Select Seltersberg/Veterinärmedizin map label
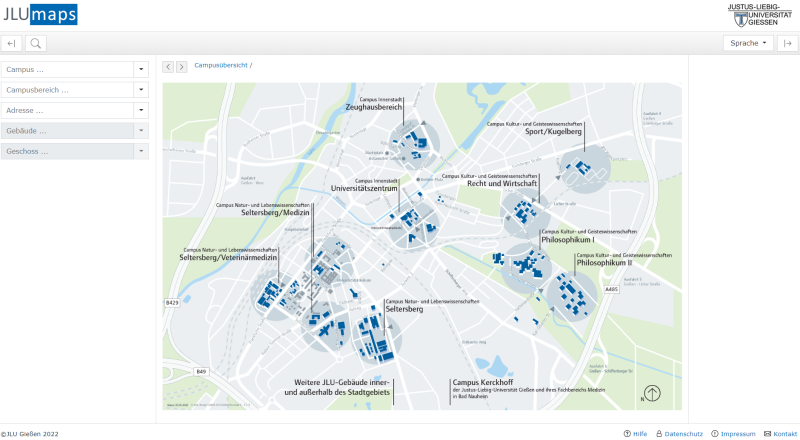Viewport: 800px width, 440px height. pos(228,258)
